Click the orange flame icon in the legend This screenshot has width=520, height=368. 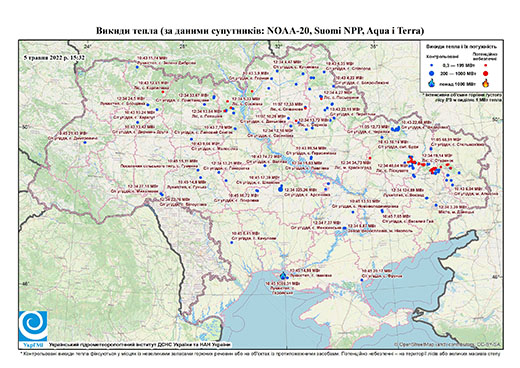(486, 83)
